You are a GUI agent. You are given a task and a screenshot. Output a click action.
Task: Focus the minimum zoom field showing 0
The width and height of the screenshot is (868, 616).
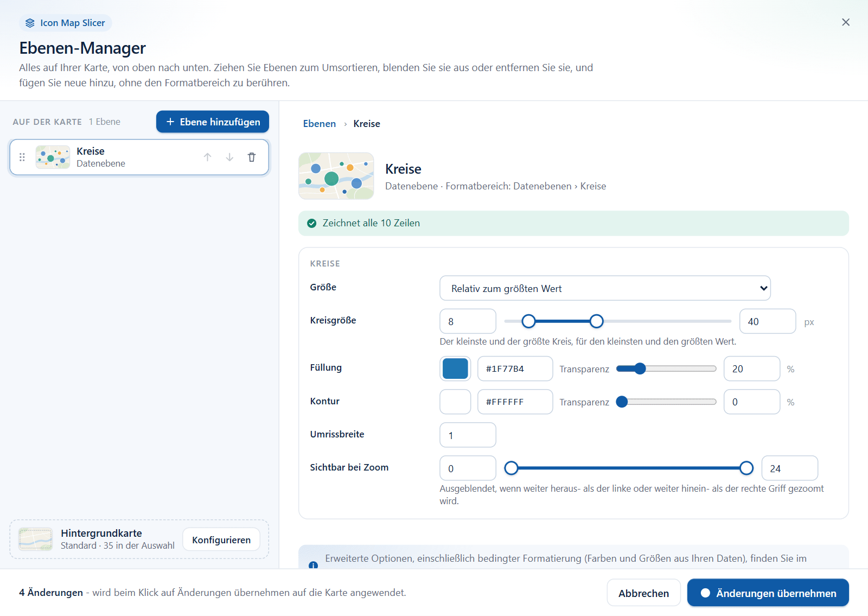pyautogui.click(x=468, y=468)
